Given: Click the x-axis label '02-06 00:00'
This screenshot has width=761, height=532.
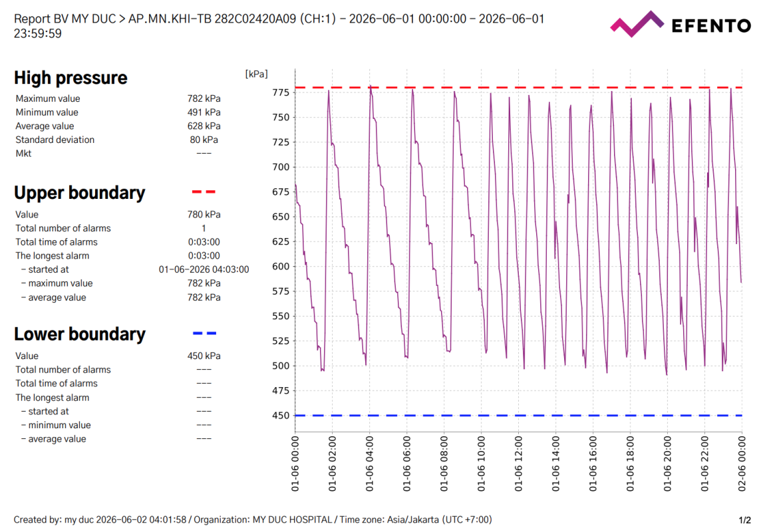Looking at the screenshot, I should 742,464.
